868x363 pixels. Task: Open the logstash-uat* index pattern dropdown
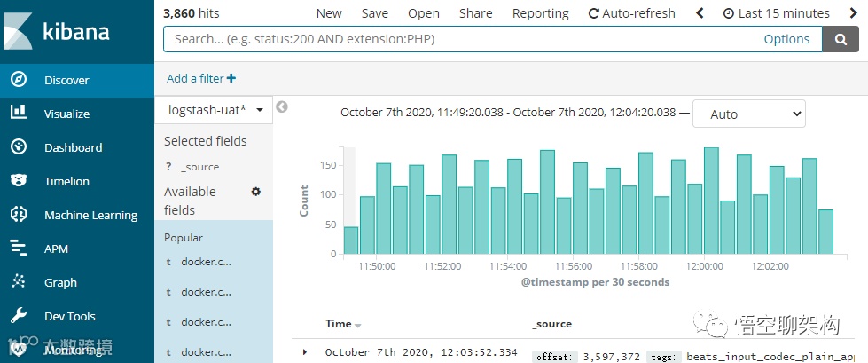[214, 110]
